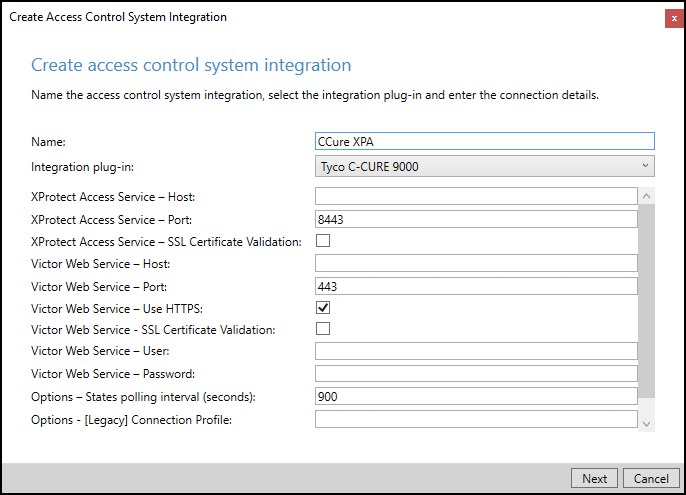Image resolution: width=686 pixels, height=495 pixels.
Task: Toggle XProtect Access Service SSL Certificate Validation checkbox
Action: (323, 241)
